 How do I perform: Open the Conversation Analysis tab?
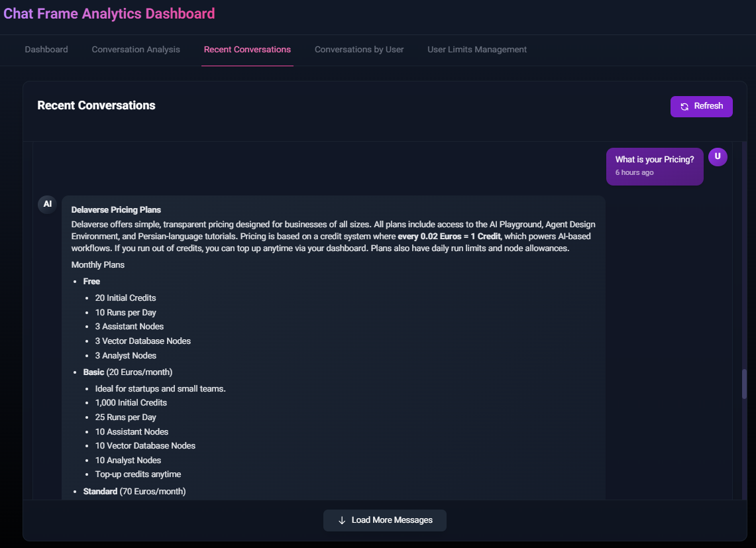pos(136,50)
